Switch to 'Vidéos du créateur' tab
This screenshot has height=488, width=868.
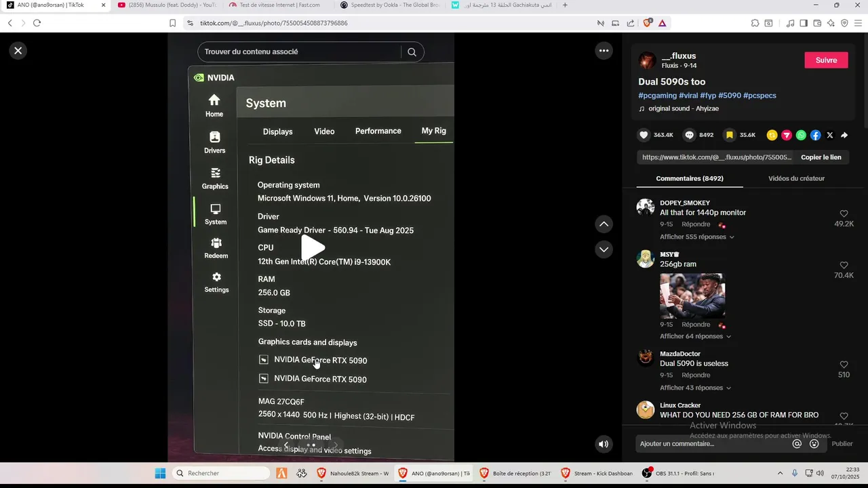pos(796,178)
